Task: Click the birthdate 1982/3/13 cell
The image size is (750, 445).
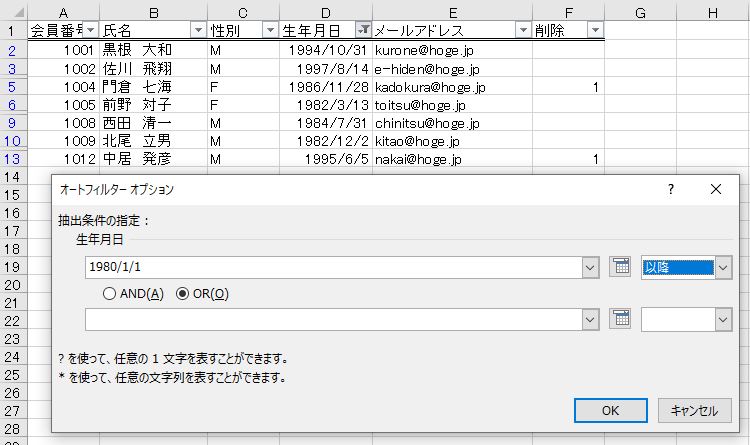Action: [326, 105]
